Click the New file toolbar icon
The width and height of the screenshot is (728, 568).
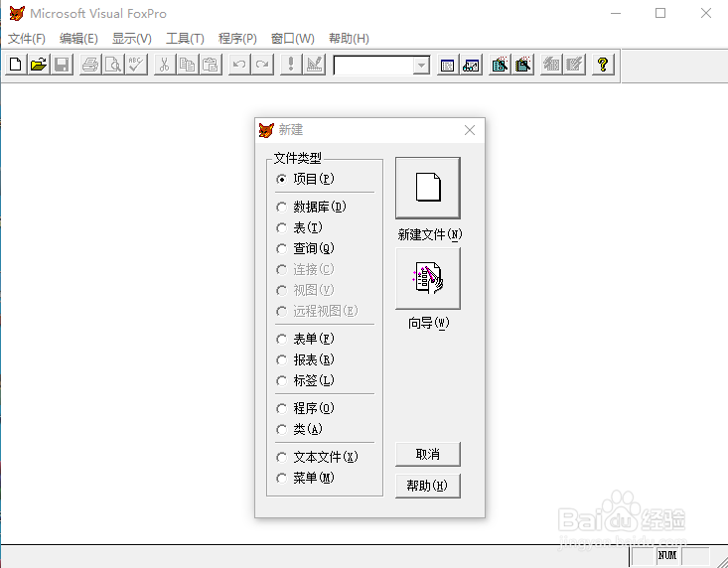coord(15,64)
